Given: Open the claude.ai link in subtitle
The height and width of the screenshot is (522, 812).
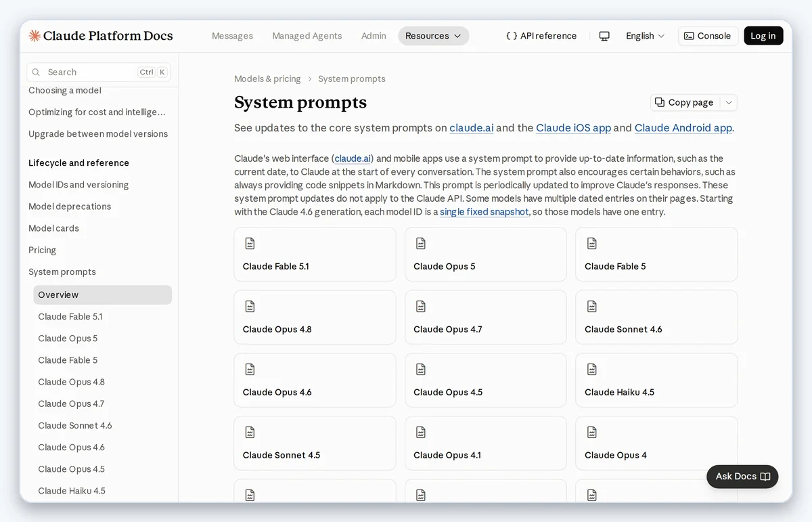Looking at the screenshot, I should click(472, 128).
